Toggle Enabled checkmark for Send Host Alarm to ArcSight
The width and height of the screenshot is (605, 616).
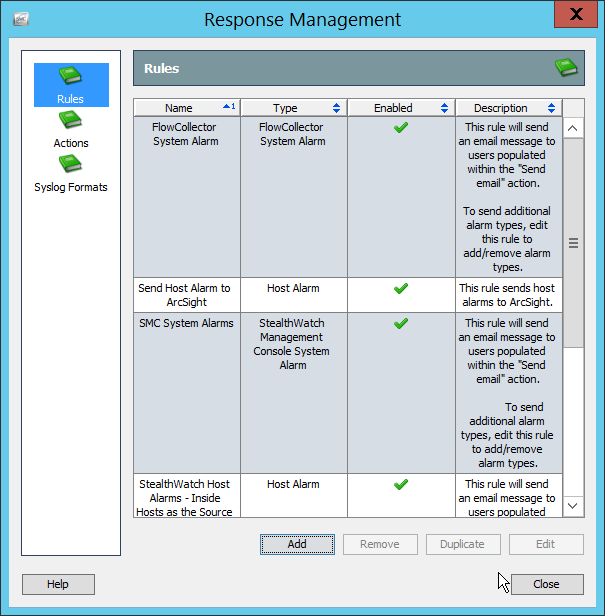[401, 288]
